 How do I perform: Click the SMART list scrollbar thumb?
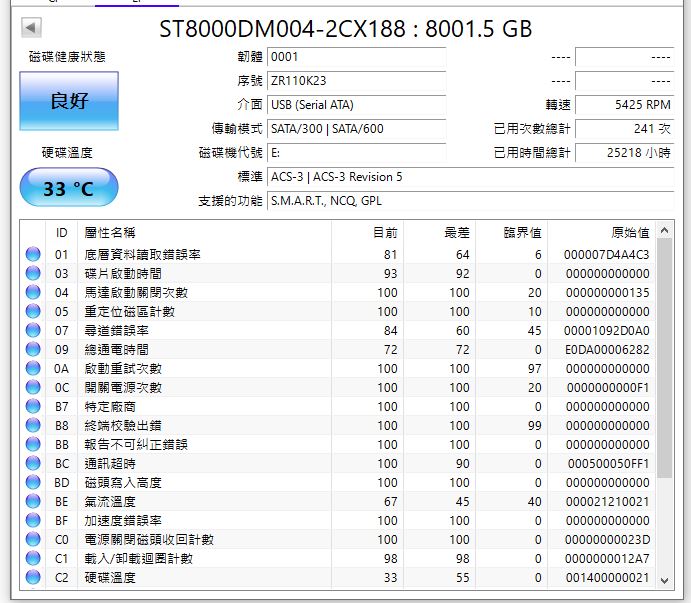click(665, 358)
